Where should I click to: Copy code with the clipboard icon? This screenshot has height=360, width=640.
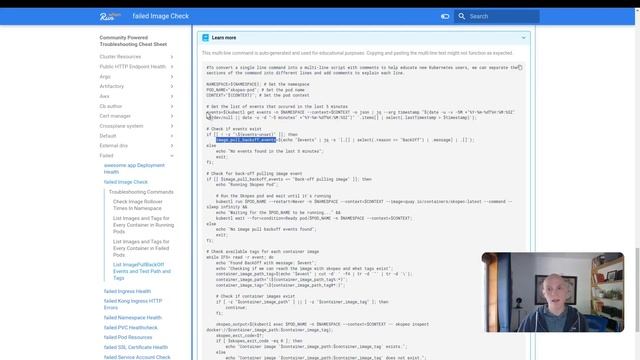pos(520,67)
